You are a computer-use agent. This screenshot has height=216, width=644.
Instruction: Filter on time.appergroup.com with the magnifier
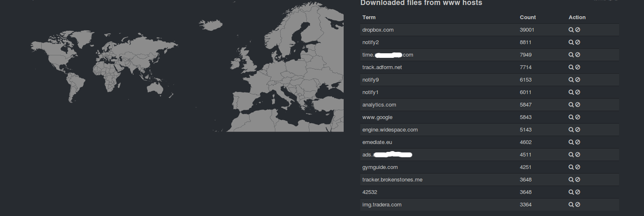point(571,55)
